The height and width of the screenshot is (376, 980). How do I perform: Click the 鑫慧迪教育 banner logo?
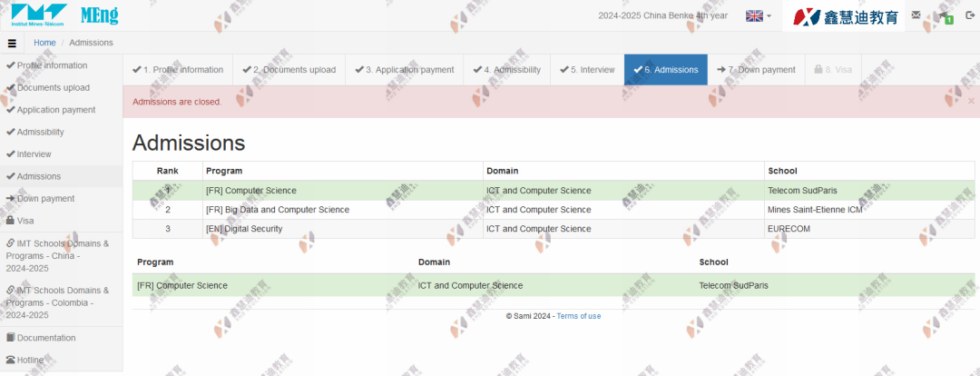pos(844,16)
